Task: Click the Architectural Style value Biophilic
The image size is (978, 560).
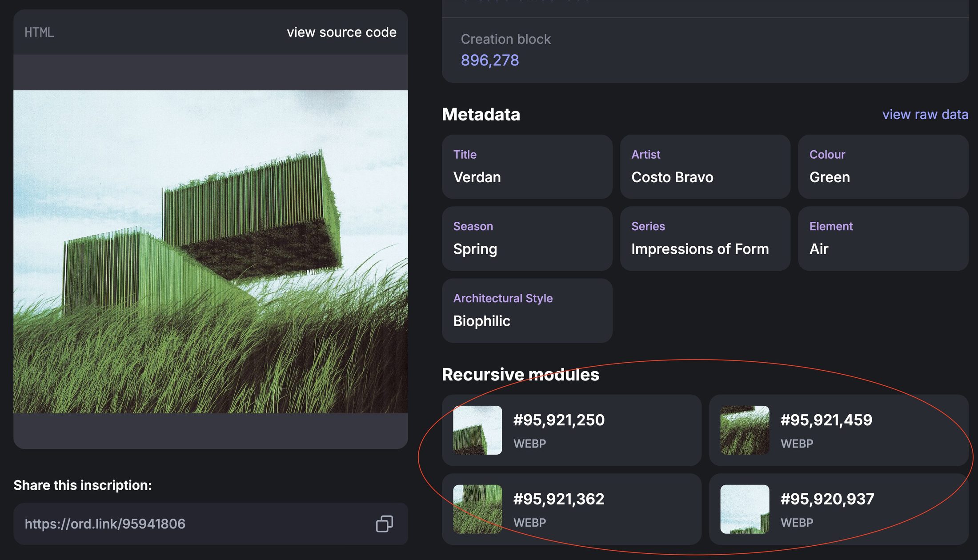Action: (x=481, y=321)
